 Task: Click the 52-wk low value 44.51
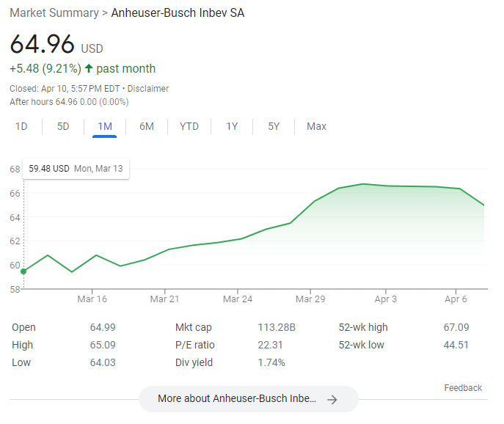456,345
